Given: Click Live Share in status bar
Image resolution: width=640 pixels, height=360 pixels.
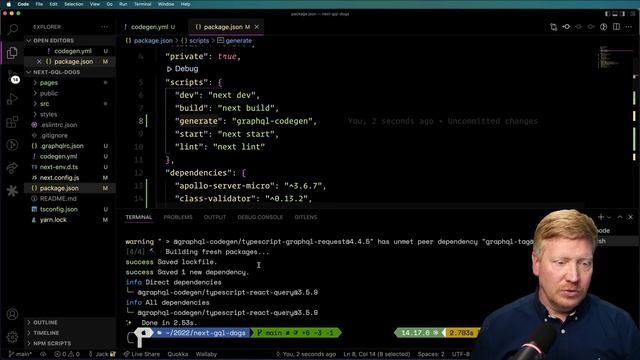Looking at the screenshot, I should [142, 354].
